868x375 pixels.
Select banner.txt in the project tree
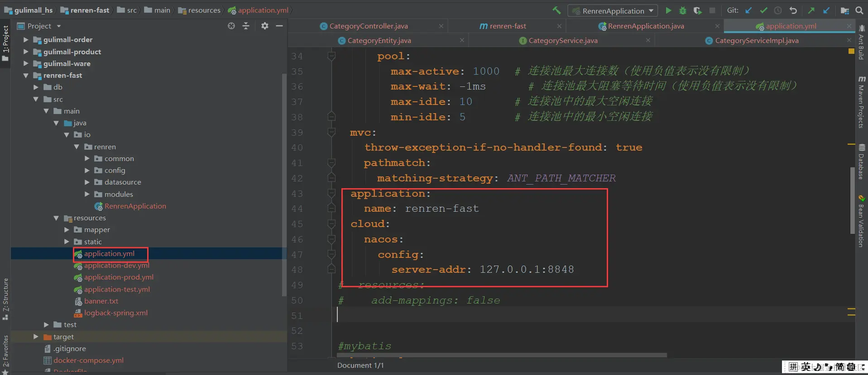96,301
